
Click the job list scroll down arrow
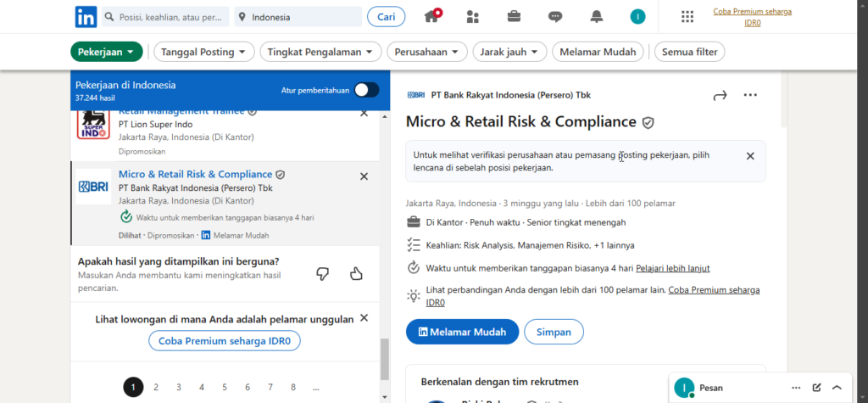click(385, 397)
